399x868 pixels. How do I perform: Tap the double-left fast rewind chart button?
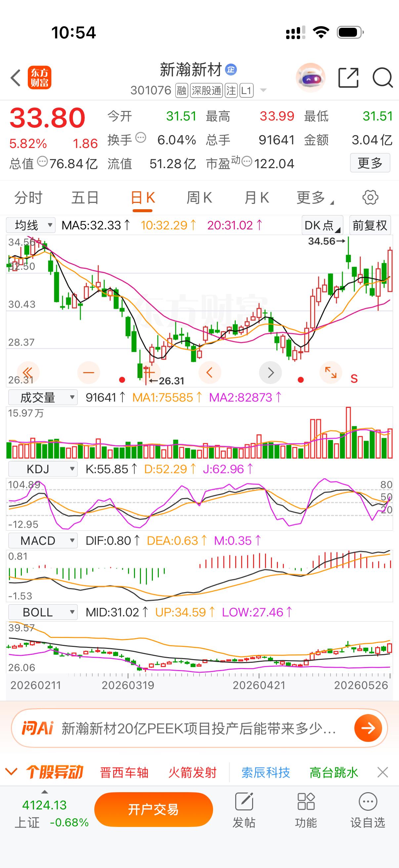[28, 373]
